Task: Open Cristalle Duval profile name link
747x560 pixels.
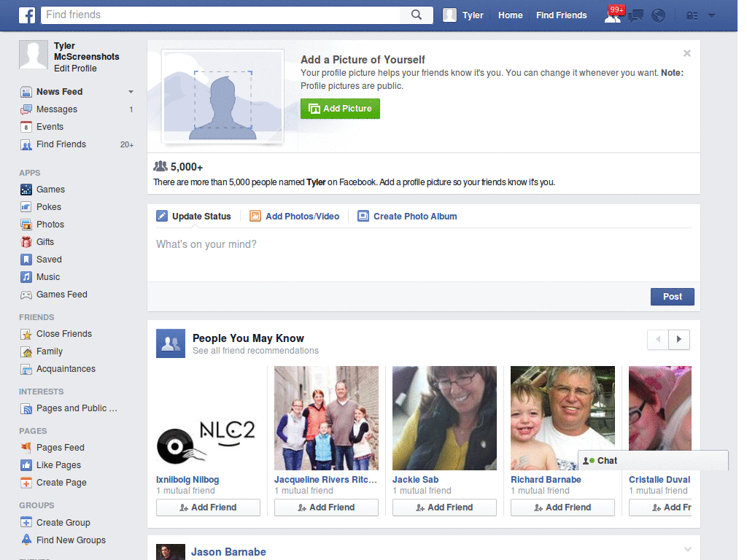Action: pos(659,480)
